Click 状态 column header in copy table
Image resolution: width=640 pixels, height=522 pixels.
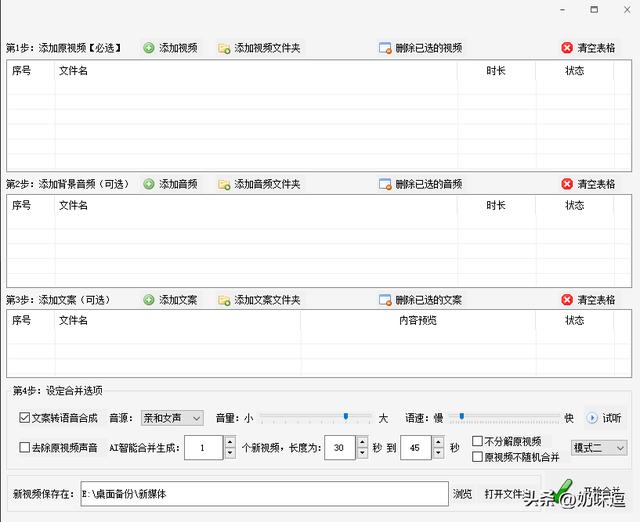(574, 320)
